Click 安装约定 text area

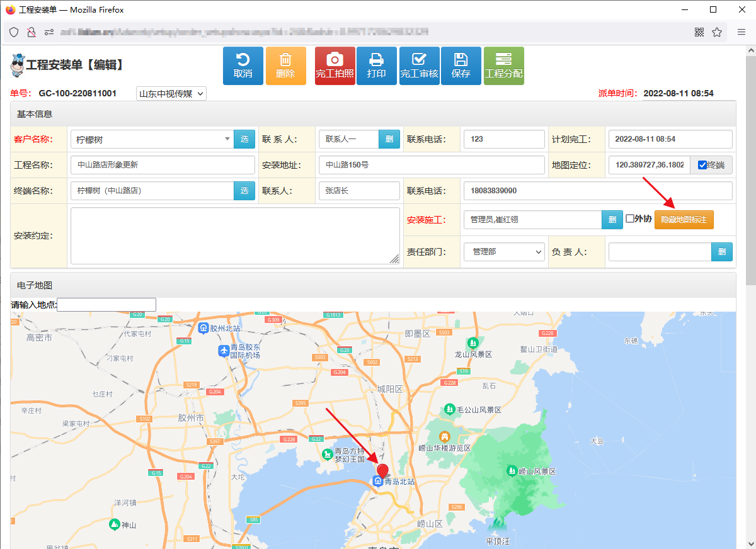pos(235,235)
